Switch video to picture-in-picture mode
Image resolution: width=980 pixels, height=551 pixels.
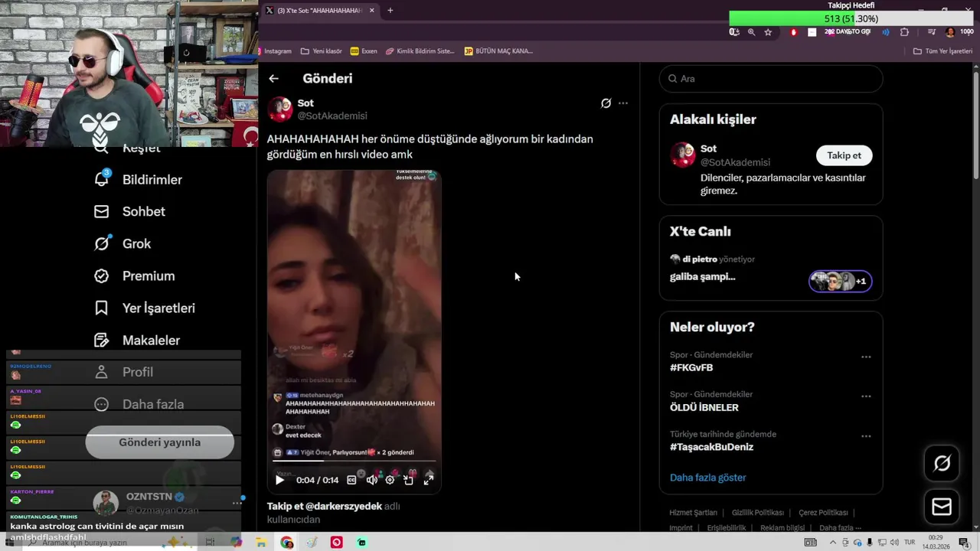[x=409, y=480]
